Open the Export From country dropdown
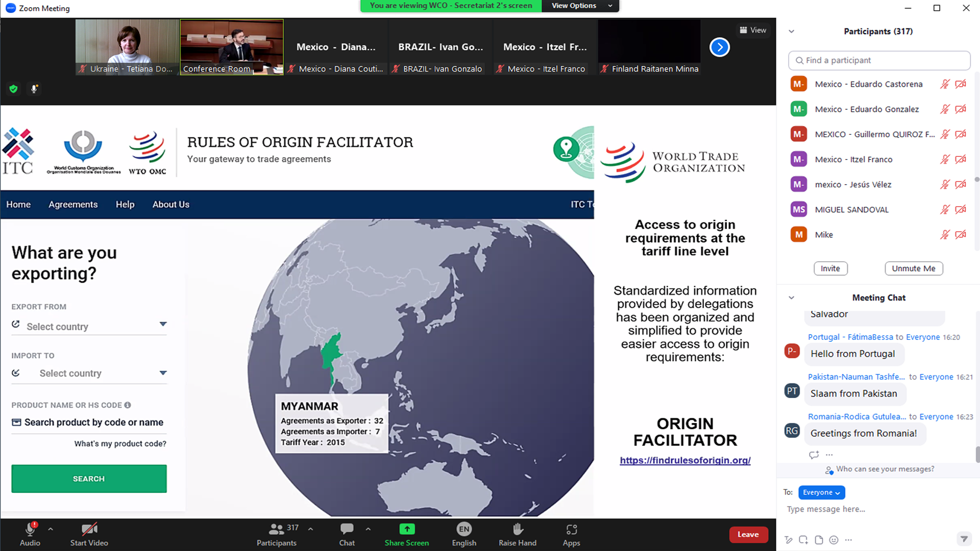 pyautogui.click(x=89, y=326)
